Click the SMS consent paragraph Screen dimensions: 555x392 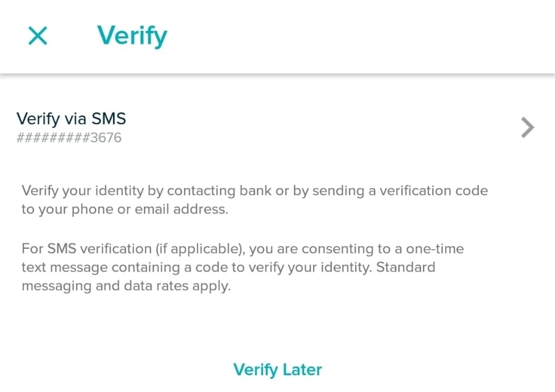click(x=242, y=268)
